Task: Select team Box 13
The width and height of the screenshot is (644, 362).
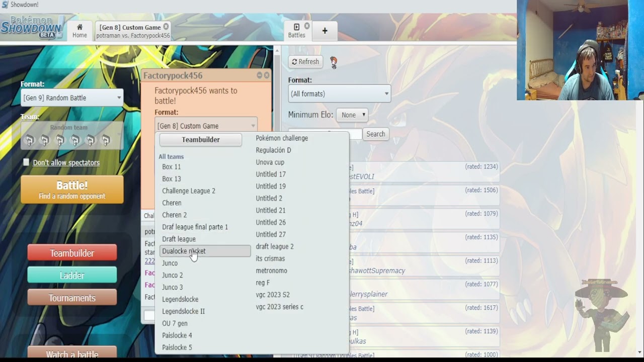Action: coord(204,179)
